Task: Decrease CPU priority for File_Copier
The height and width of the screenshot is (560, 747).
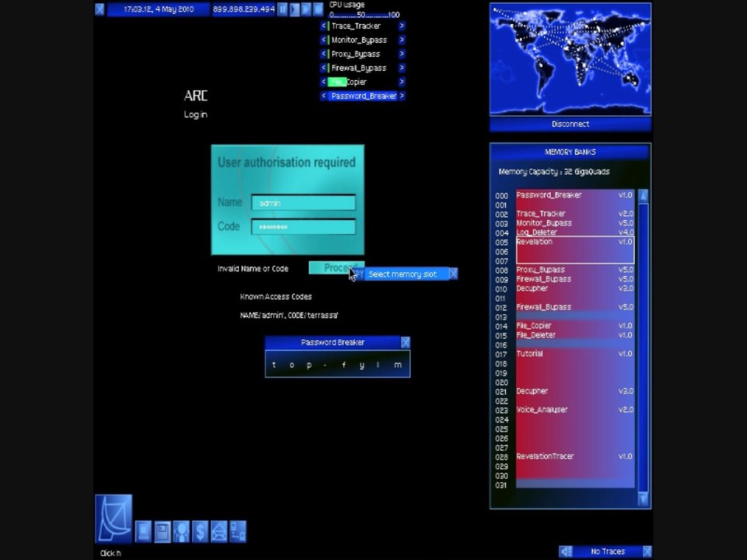Action: (324, 82)
